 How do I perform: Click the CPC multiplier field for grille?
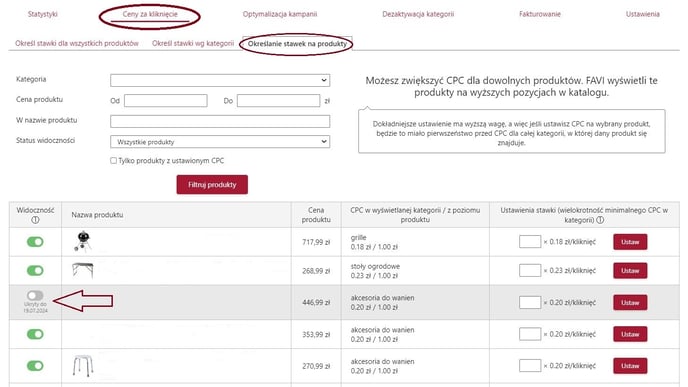[x=530, y=242]
